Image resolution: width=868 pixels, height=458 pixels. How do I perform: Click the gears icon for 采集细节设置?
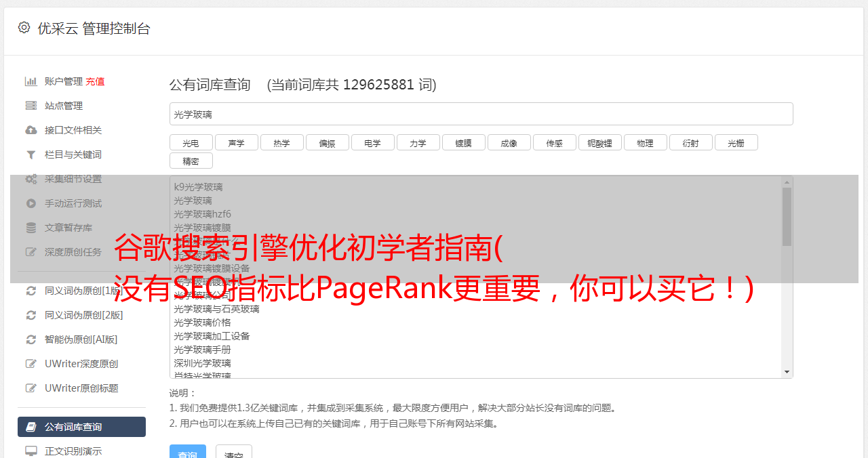coord(31,179)
